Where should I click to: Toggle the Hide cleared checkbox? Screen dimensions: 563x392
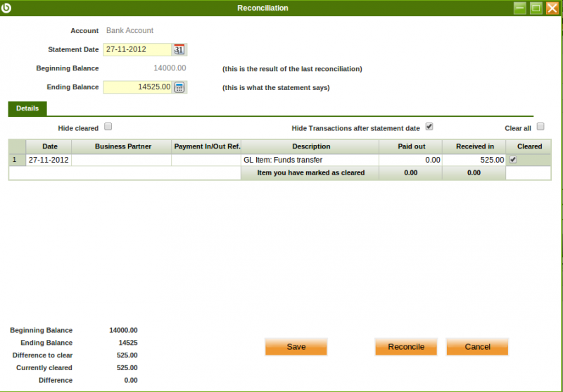click(108, 127)
